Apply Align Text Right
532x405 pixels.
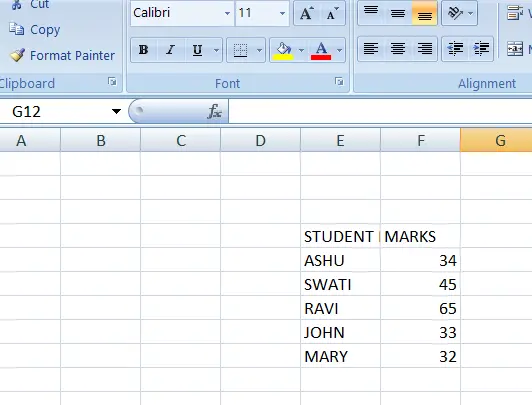click(x=424, y=49)
